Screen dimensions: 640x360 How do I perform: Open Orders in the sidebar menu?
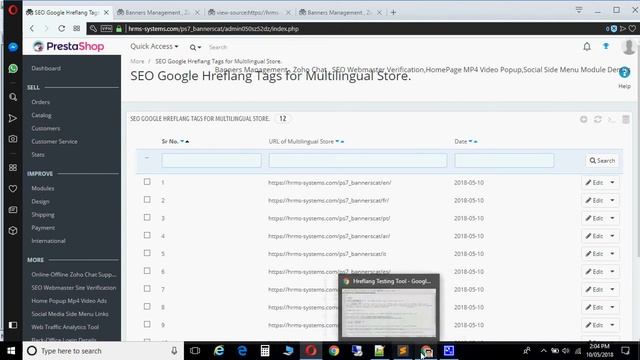(x=40, y=102)
